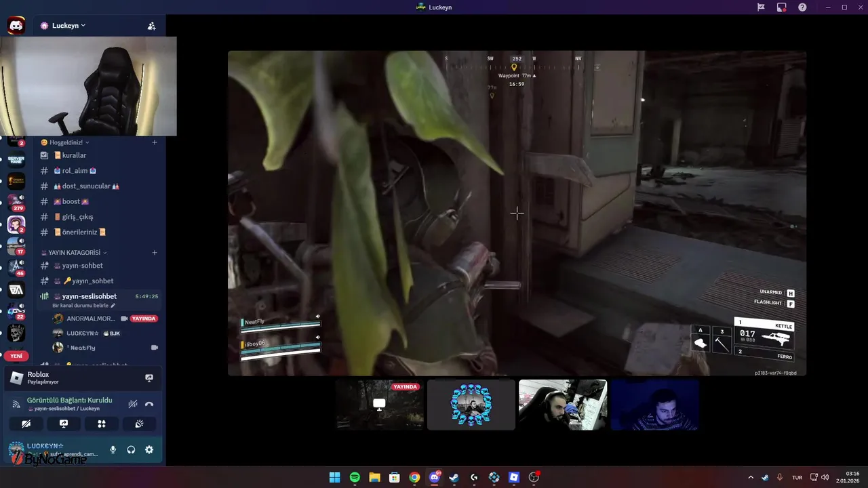Image resolution: width=868 pixels, height=488 pixels.
Task: Switch the TUR keyboard language
Action: point(797,477)
